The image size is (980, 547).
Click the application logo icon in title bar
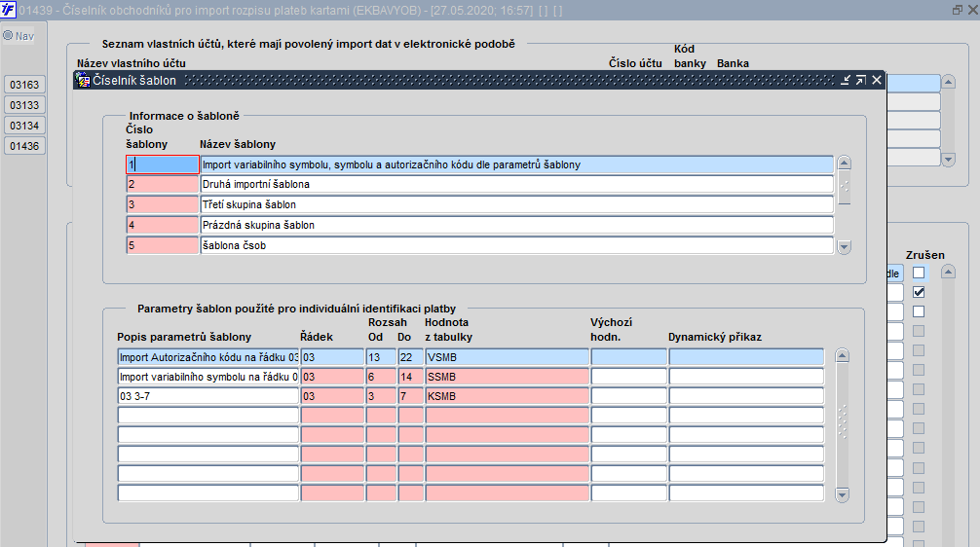click(x=8, y=10)
